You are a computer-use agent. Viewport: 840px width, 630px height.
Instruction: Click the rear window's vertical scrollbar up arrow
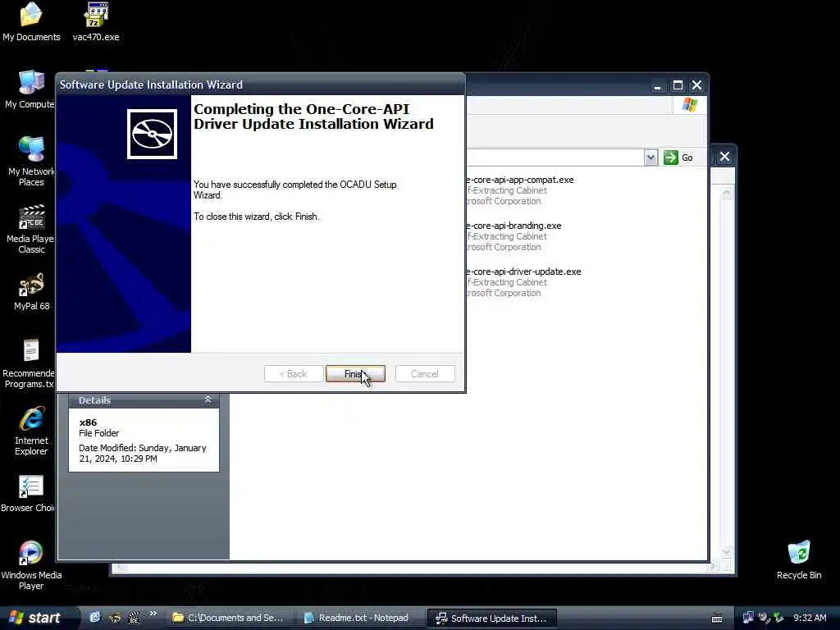(x=727, y=193)
